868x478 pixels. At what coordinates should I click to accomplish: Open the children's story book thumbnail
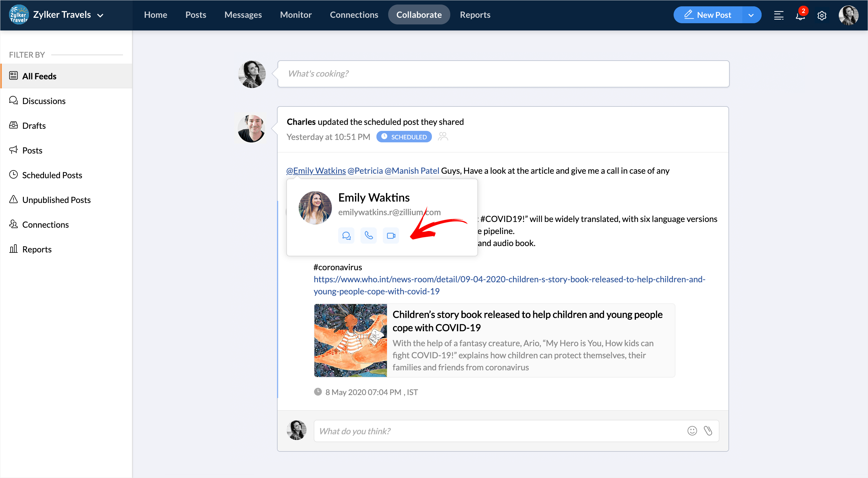(351, 340)
